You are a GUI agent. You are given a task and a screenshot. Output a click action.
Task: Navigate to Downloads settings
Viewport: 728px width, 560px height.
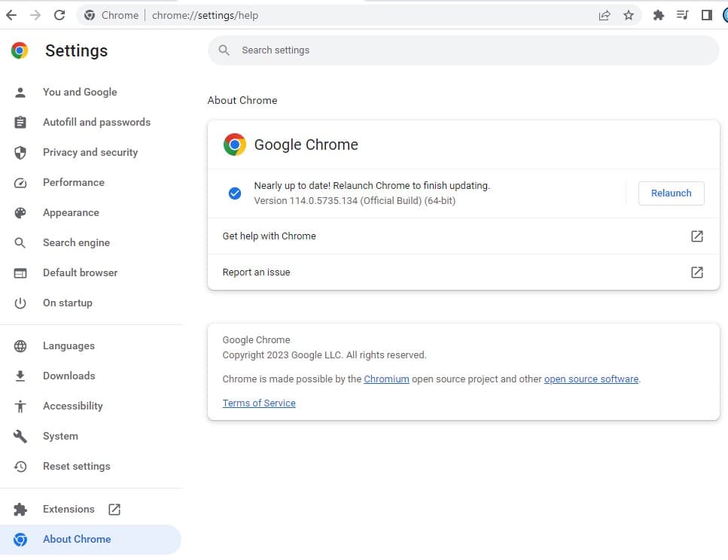[69, 376]
